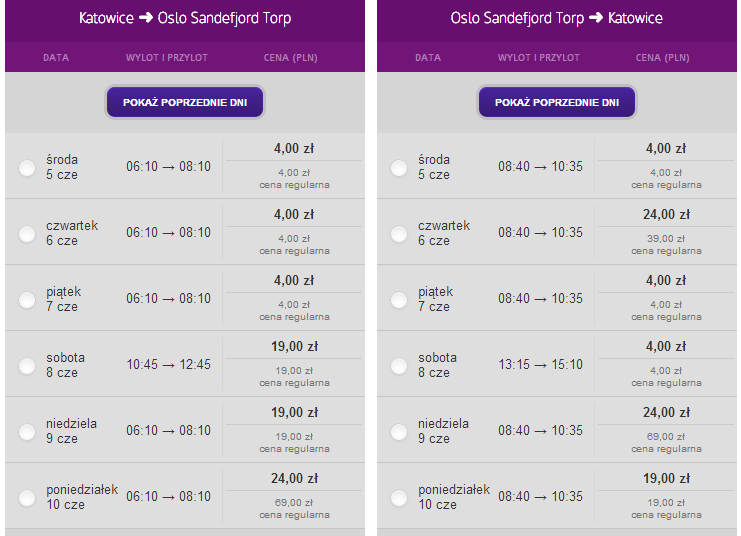Choose piątek 7 cze Katowice to Oslo flight

click(27, 300)
